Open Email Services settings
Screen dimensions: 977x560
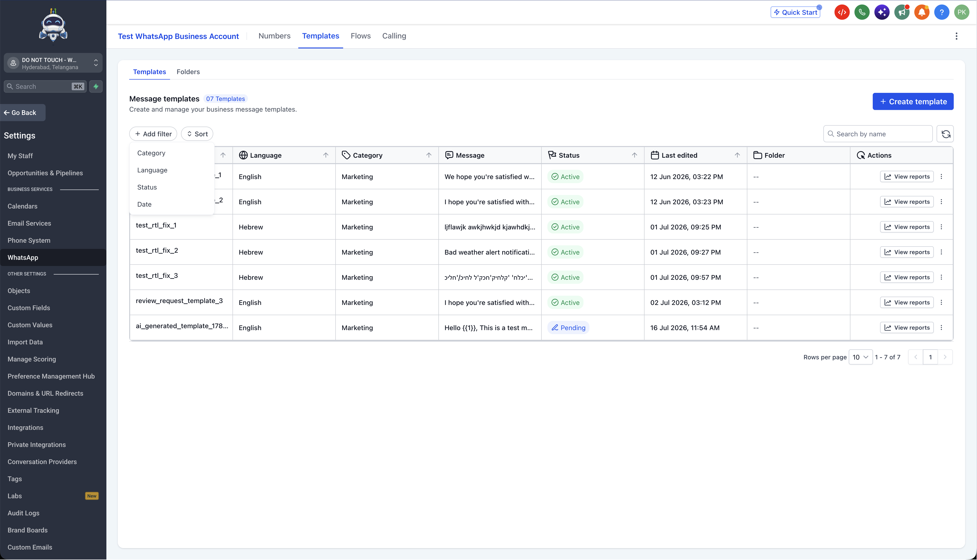(29, 223)
